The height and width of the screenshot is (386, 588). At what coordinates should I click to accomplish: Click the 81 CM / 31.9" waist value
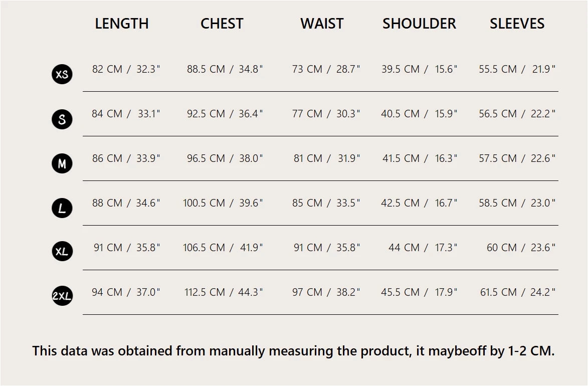327,158
